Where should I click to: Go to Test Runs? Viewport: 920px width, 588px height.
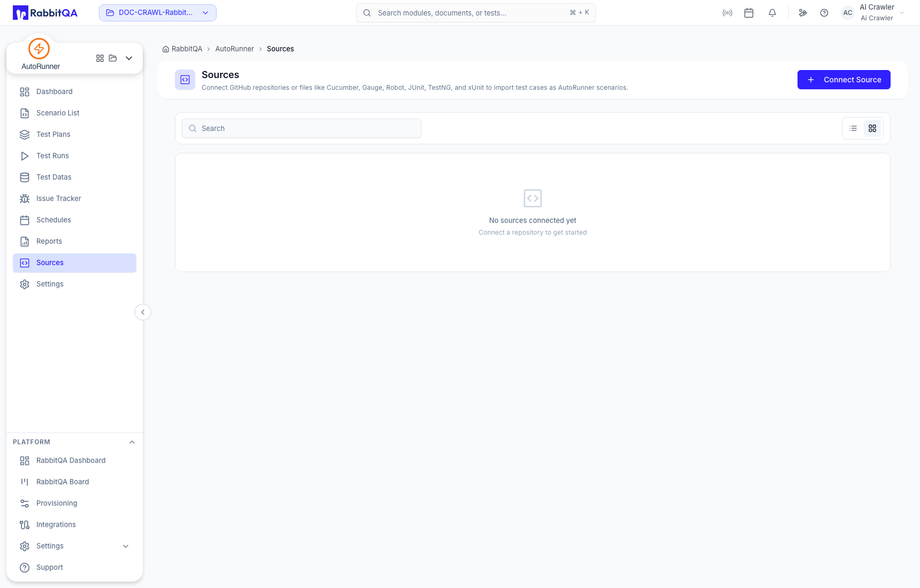point(74,156)
